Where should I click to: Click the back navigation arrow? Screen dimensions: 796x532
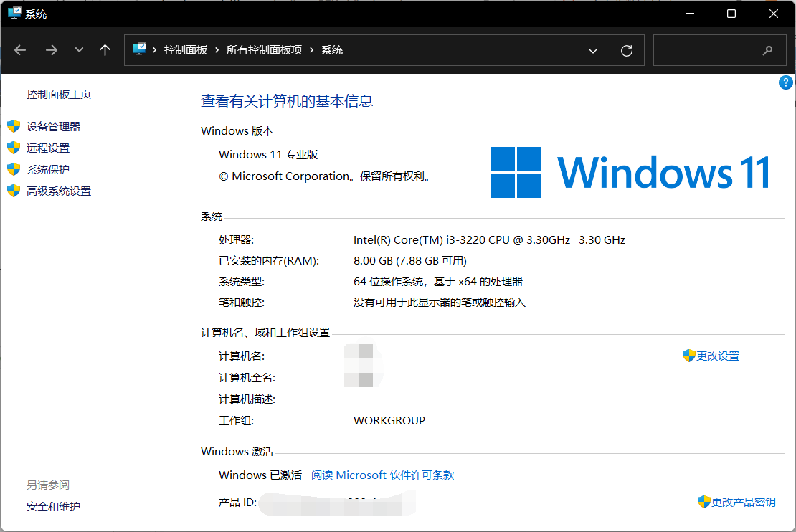click(20, 50)
